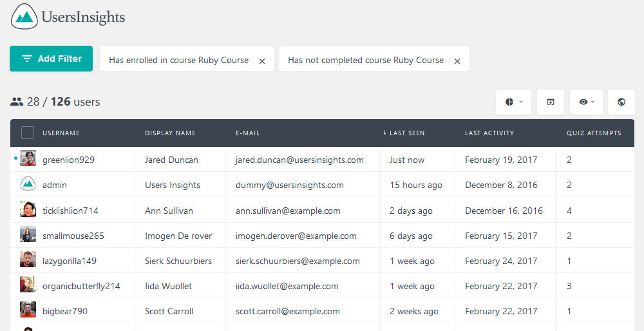644x331 pixels.
Task: Click the February 24, 2017 activity date
Action: (501, 261)
